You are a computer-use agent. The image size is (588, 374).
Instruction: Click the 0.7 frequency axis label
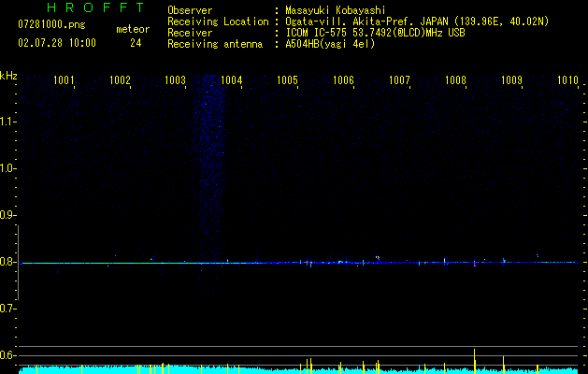coord(7,309)
